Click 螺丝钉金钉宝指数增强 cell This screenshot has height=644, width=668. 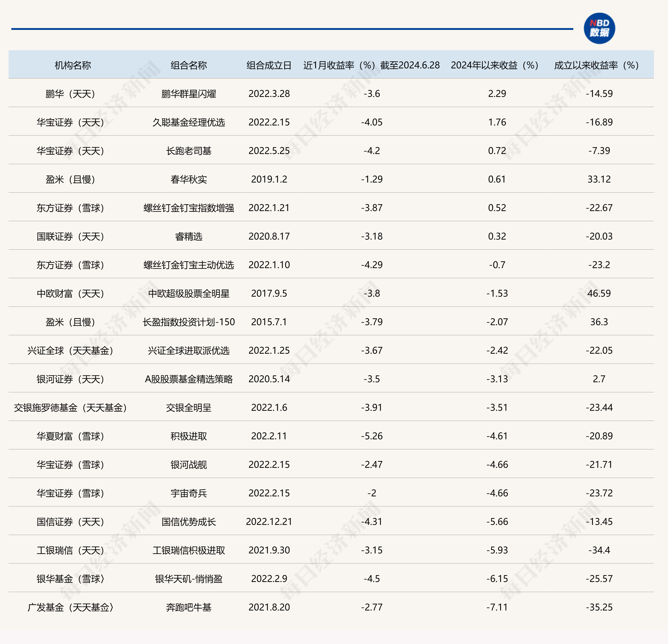pos(189,208)
